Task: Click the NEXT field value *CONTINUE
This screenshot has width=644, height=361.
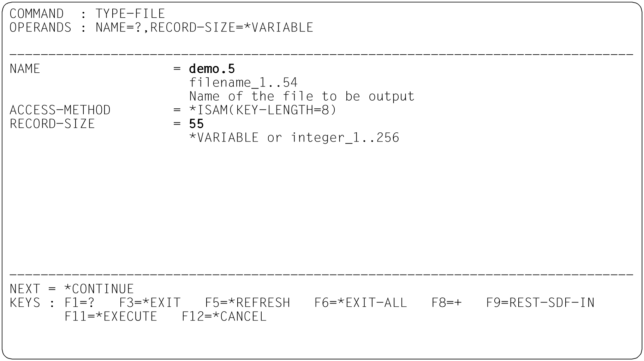Action: [x=99, y=289]
